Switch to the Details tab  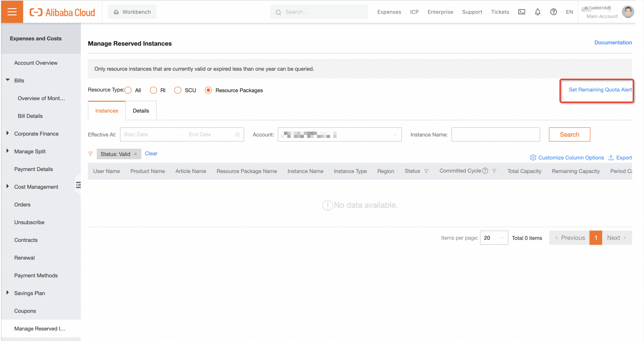coord(141,111)
